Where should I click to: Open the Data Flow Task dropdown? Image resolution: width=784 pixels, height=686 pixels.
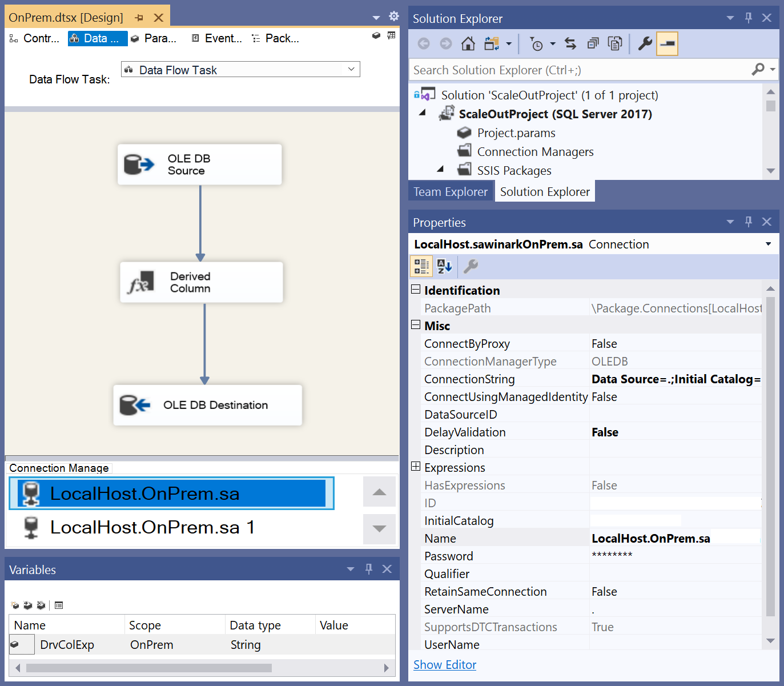351,69
